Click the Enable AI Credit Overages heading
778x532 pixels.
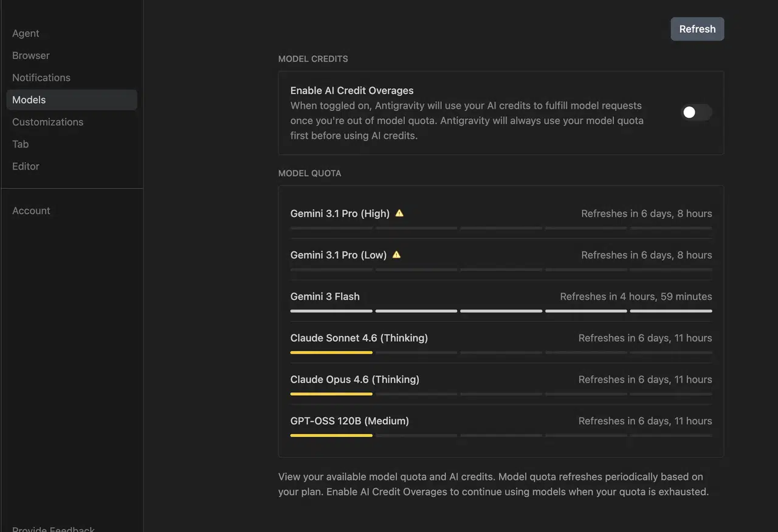[352, 91]
